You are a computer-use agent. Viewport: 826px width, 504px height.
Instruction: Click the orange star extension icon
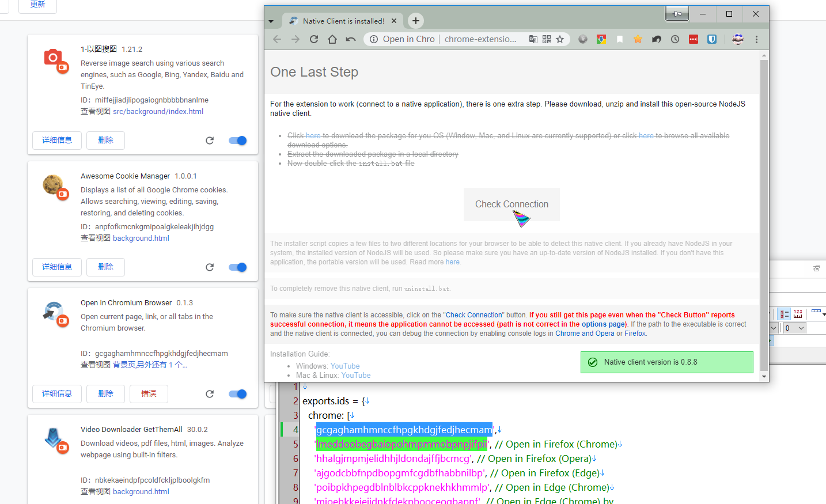click(638, 39)
